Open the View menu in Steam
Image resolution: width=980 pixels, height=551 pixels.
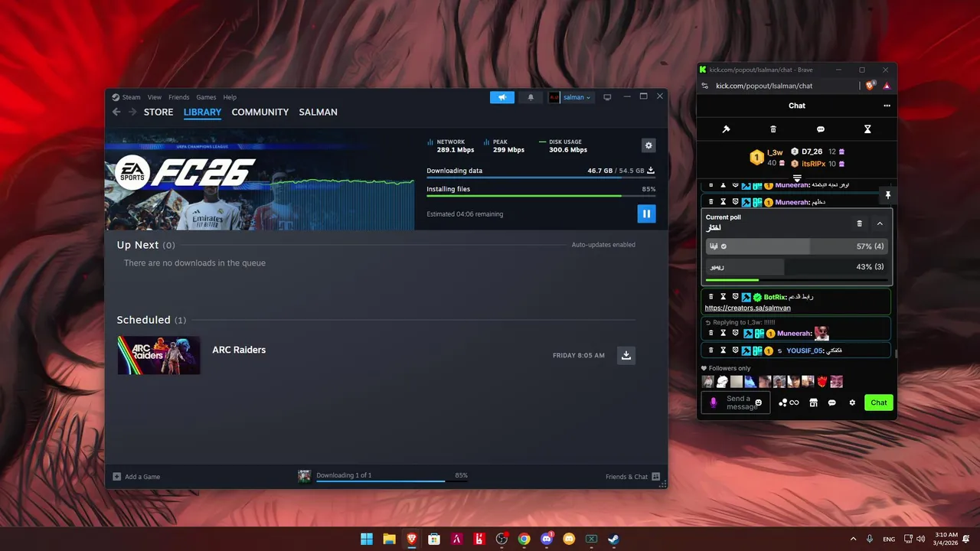(155, 97)
